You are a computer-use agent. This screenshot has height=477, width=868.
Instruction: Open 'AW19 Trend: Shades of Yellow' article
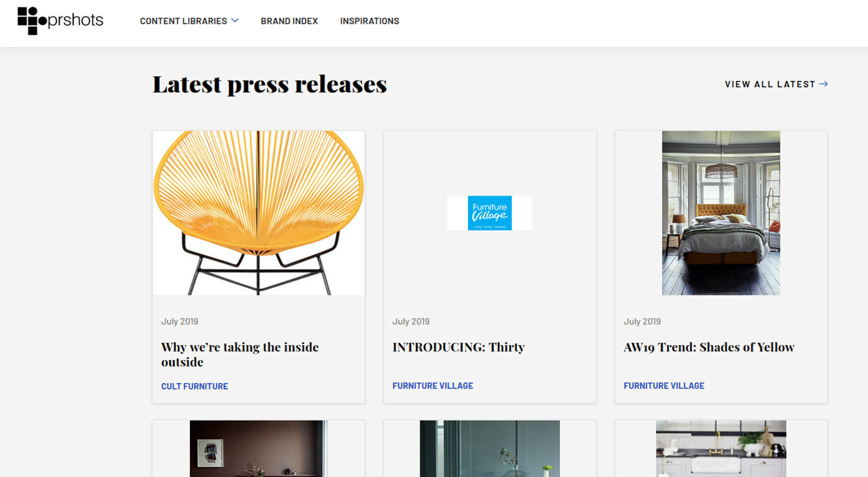click(x=709, y=347)
